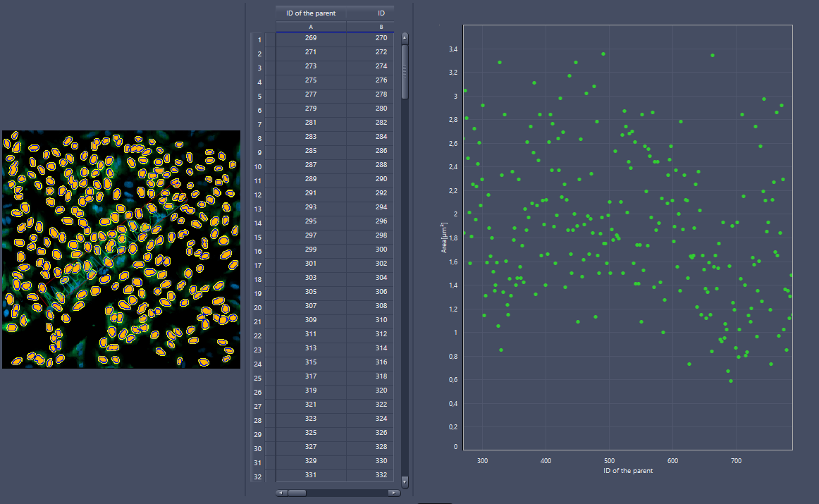Screen dimensions: 819x504
Task: Click the lowest green data point near 0.6
Action: 731,381
